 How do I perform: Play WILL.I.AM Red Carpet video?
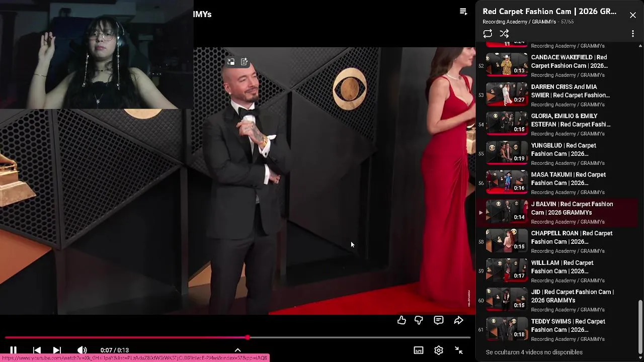point(556,271)
